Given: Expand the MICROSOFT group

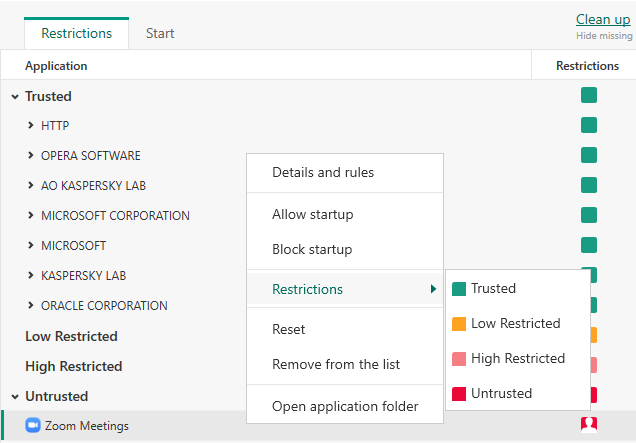Looking at the screenshot, I should click(30, 245).
